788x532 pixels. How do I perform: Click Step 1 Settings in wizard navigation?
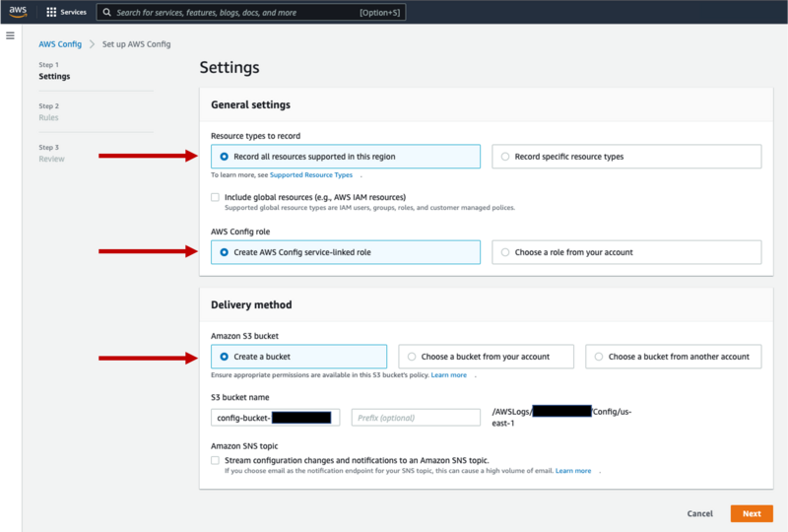point(54,71)
